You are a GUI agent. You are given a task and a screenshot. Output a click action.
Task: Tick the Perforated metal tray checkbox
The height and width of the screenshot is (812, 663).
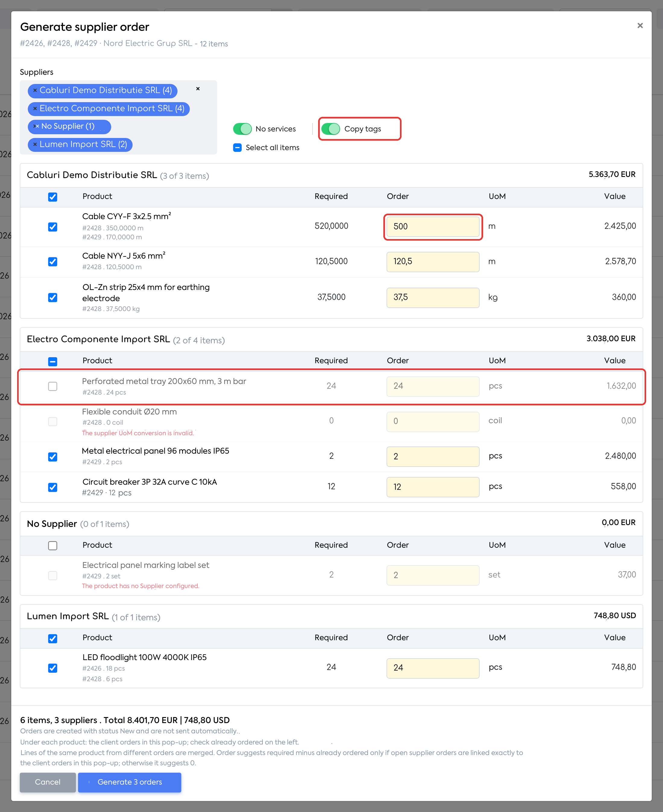click(53, 386)
